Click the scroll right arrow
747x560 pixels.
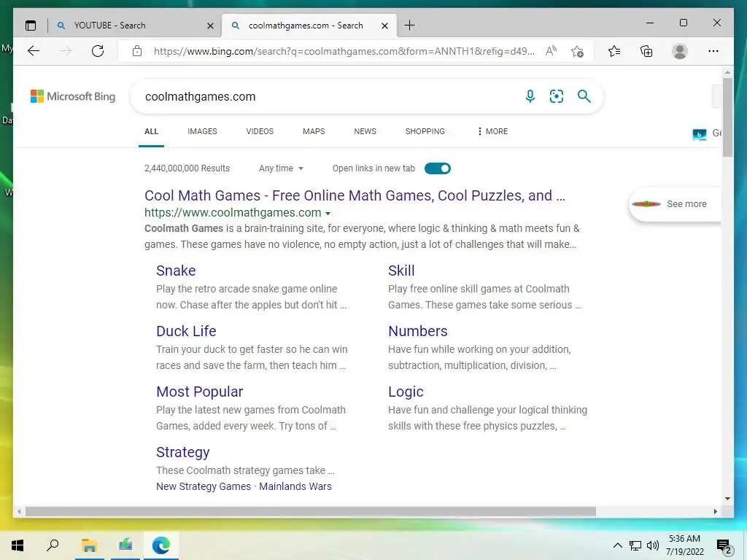point(715,511)
